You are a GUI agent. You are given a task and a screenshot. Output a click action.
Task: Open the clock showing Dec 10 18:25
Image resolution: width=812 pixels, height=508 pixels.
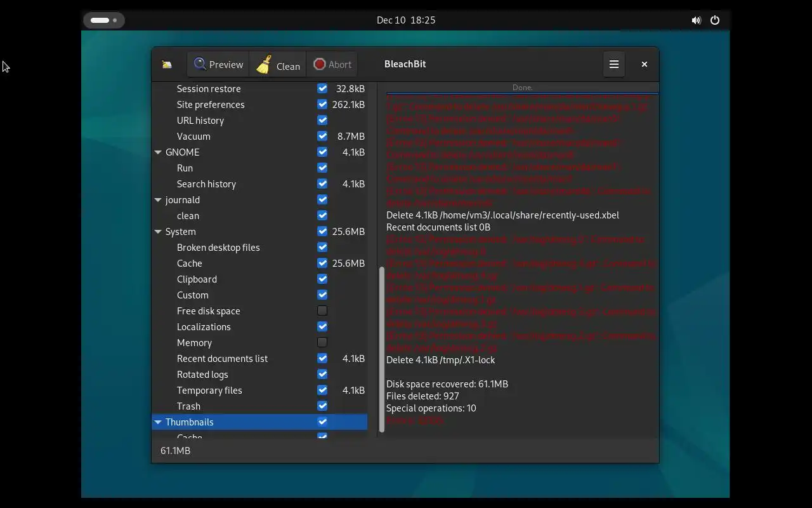point(406,20)
